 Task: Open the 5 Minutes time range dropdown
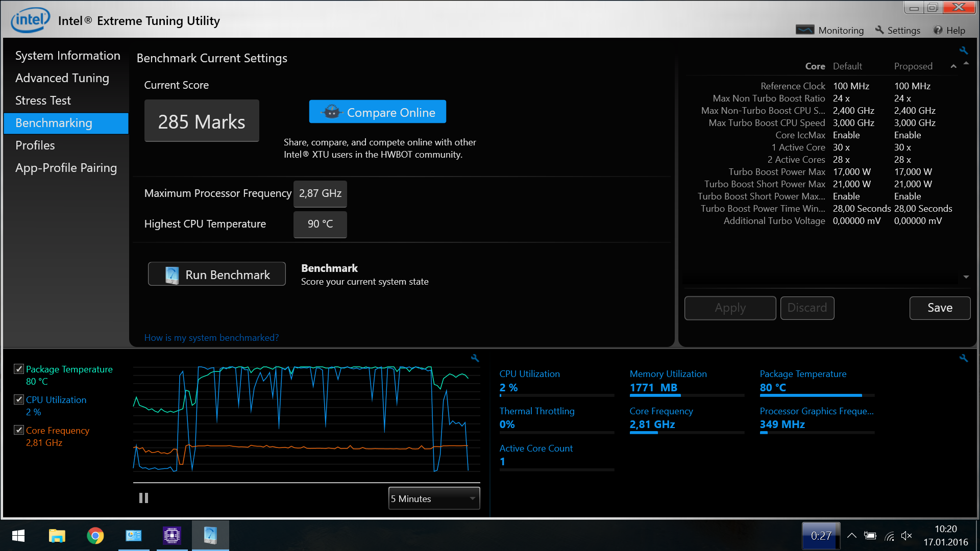434,498
